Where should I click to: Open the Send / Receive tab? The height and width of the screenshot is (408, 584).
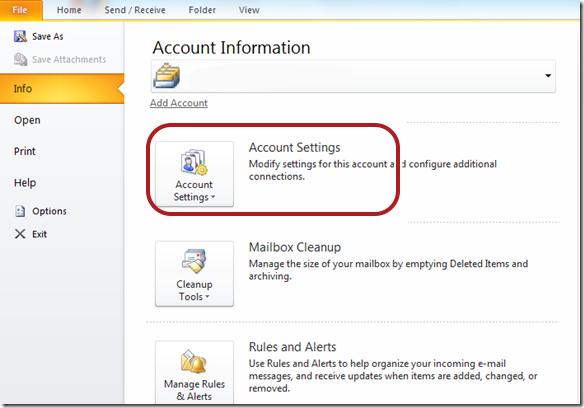135,10
